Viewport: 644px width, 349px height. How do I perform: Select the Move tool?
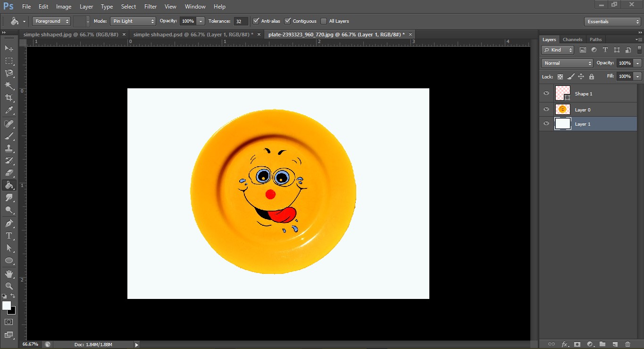pyautogui.click(x=9, y=48)
